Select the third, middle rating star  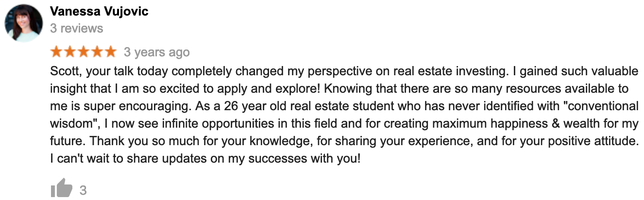(x=84, y=51)
